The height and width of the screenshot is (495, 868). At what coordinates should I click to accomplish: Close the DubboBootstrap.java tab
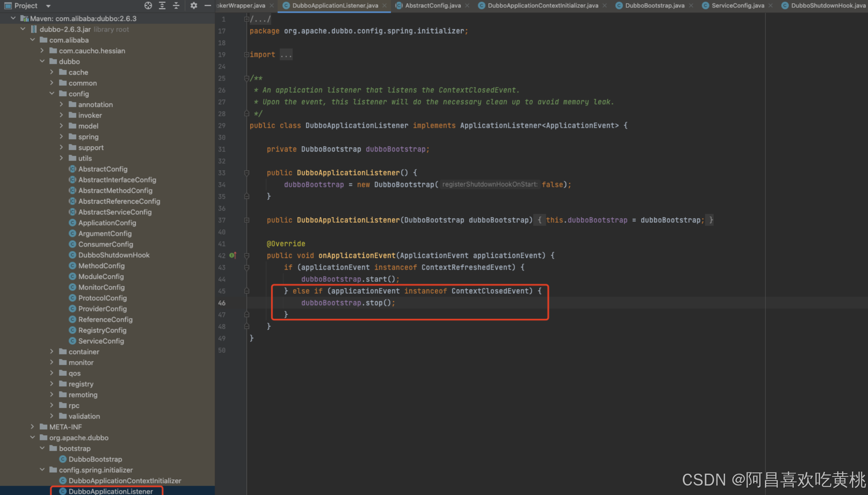[691, 6]
